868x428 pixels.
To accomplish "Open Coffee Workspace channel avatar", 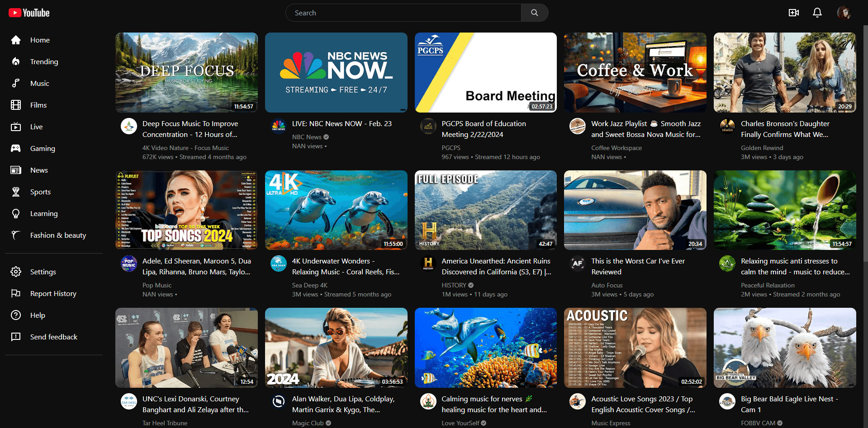I will 578,126.
